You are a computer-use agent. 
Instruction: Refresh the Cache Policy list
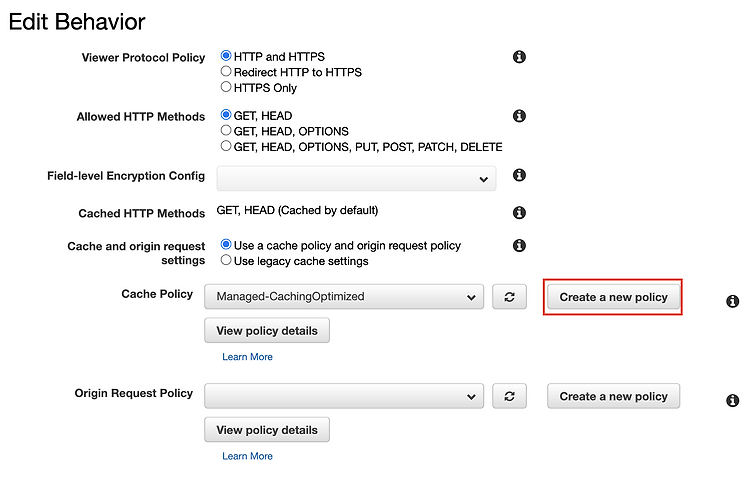pyautogui.click(x=509, y=297)
